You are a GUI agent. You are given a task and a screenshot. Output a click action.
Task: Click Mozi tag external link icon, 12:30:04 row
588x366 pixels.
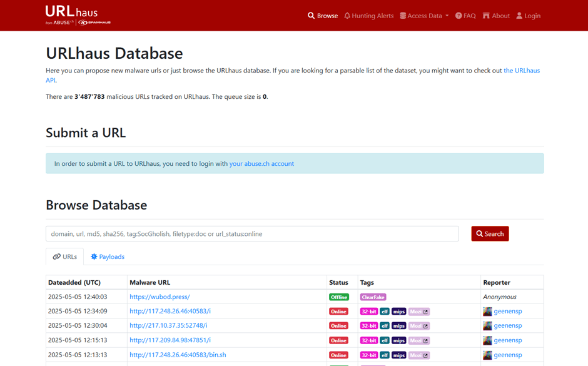tap(426, 326)
